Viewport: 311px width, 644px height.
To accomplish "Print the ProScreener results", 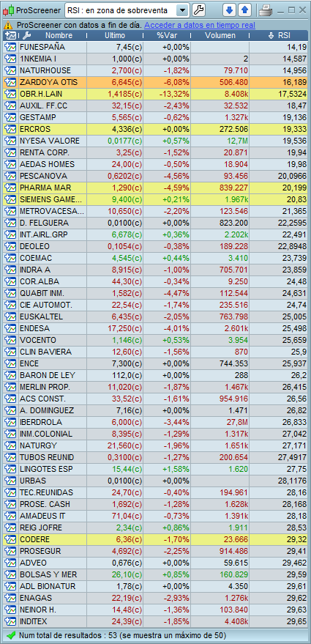I will tap(265, 10).
